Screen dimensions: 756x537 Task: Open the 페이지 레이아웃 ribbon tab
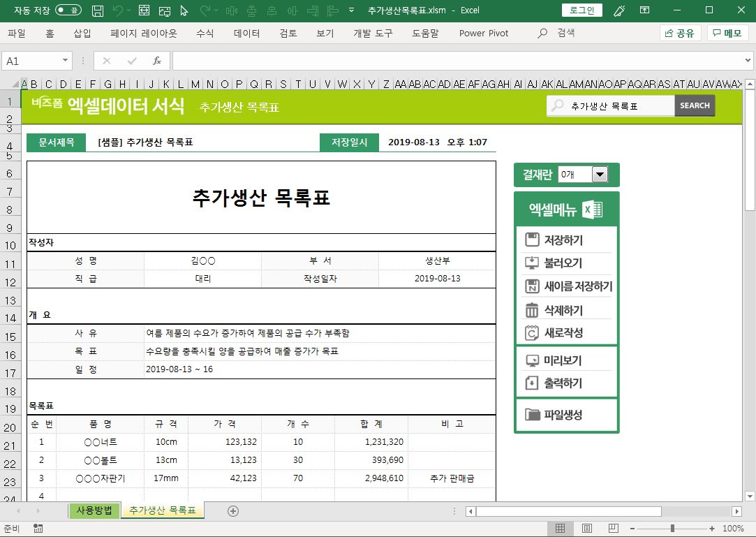point(143,34)
